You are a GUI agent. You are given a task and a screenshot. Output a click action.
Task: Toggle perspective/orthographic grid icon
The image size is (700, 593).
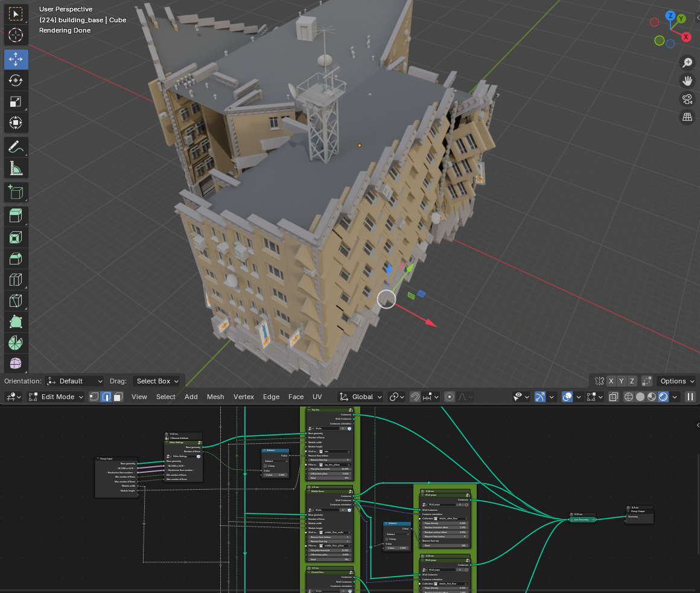coord(687,117)
